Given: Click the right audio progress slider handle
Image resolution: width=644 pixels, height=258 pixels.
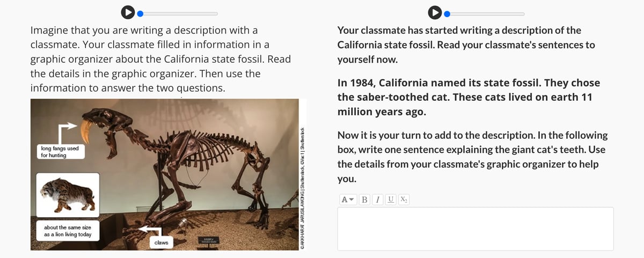Looking at the screenshot, I should pos(447,13).
